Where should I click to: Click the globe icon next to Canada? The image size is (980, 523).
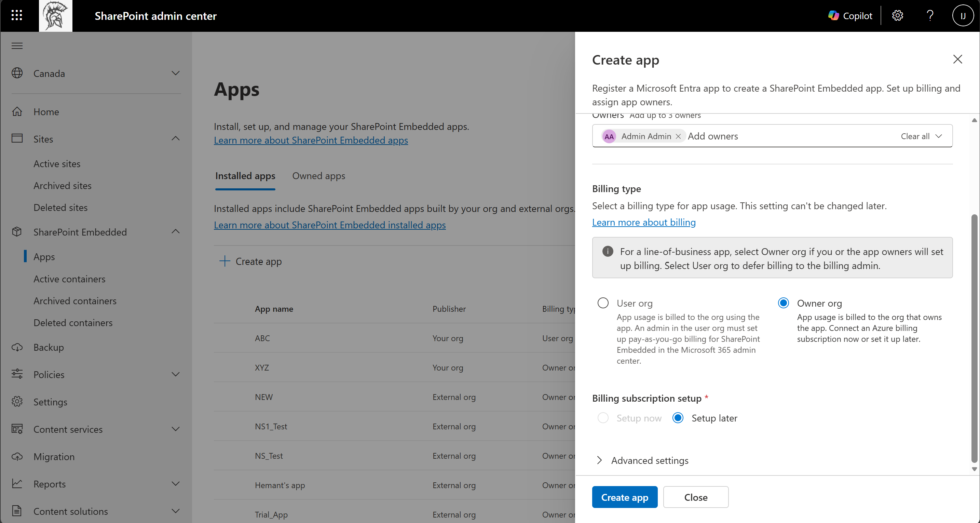pos(17,73)
